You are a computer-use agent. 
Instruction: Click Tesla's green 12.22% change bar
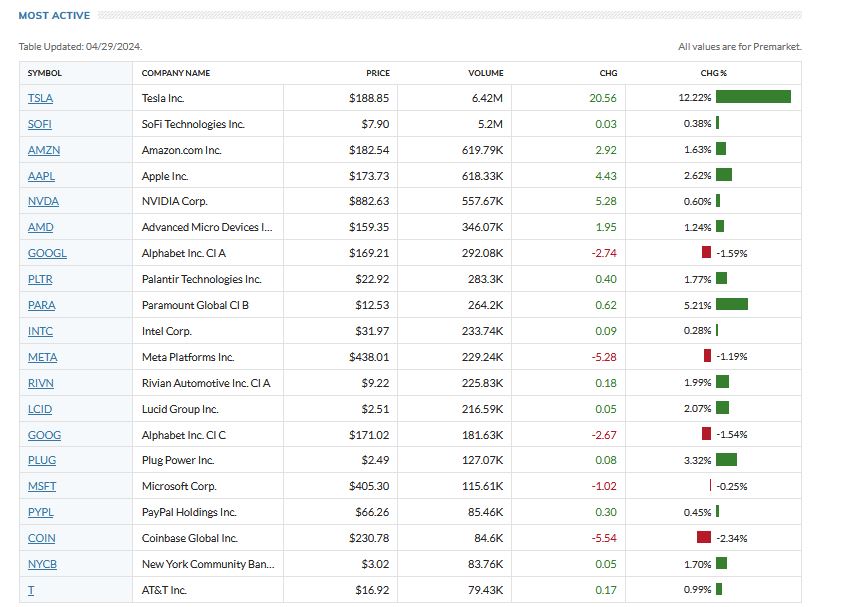(753, 97)
